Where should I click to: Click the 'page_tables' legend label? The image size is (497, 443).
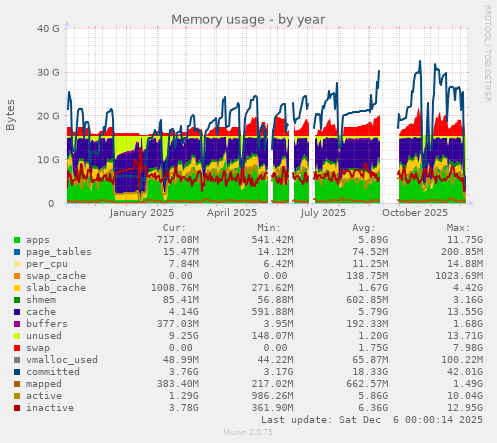coord(59,252)
